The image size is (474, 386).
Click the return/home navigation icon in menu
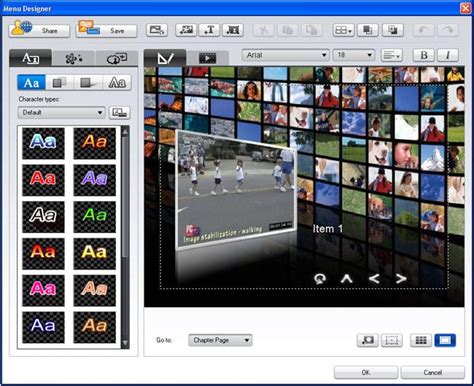(320, 278)
